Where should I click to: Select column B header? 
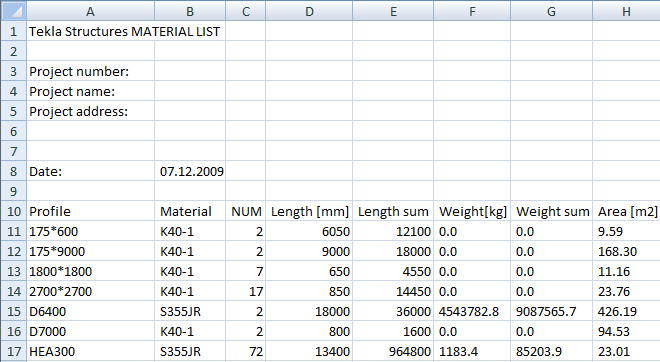(x=190, y=11)
